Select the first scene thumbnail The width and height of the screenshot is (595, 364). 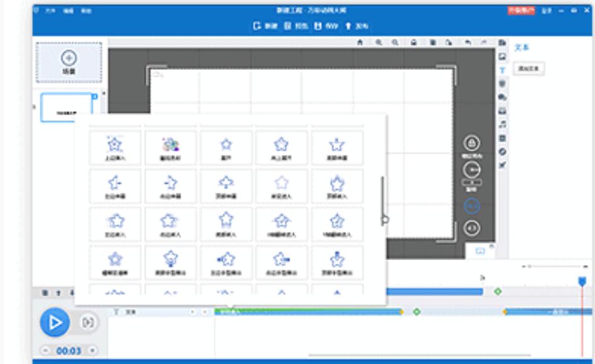[66, 108]
